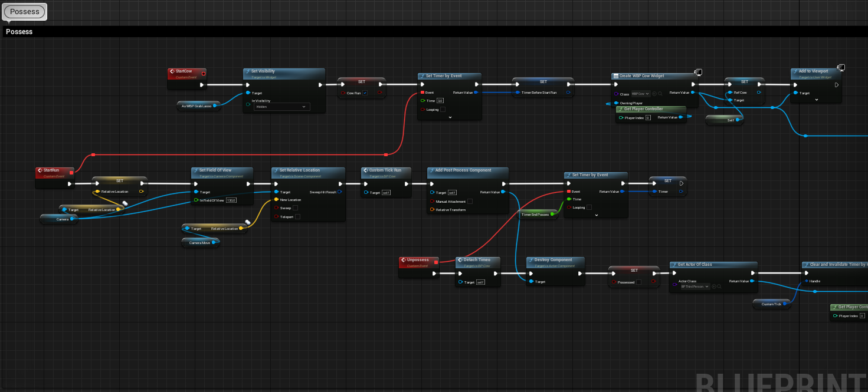Enable Looping on the top Set Timer by Event
This screenshot has width=868, height=392.
(443, 110)
